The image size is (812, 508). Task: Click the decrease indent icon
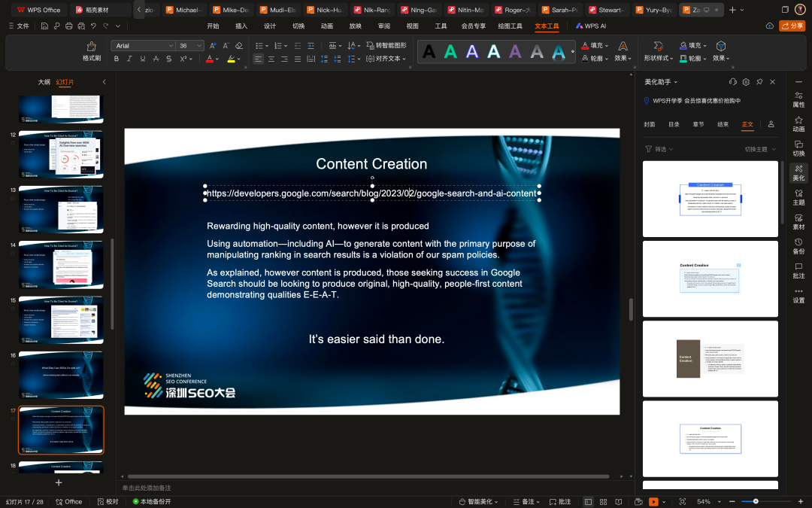point(297,46)
